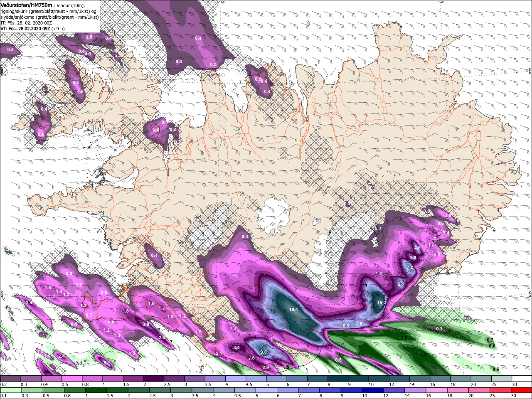Click the 1.7 precipitation value on map

162,309
